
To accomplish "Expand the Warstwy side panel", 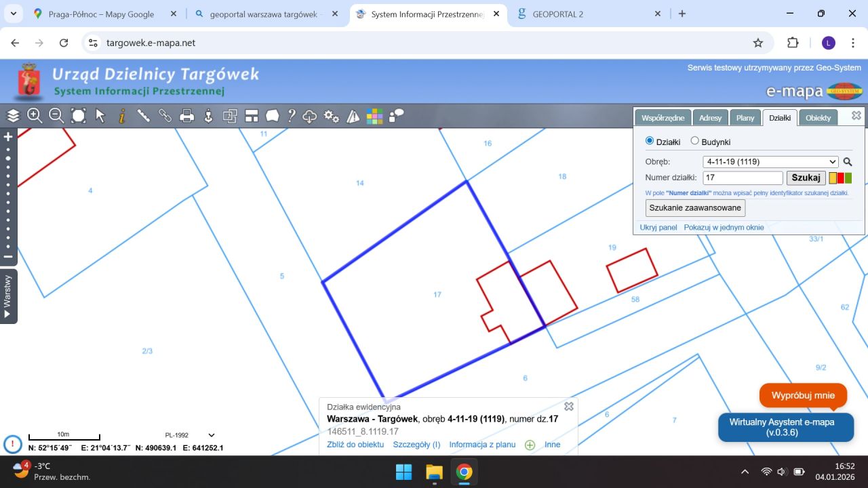I will (8, 296).
